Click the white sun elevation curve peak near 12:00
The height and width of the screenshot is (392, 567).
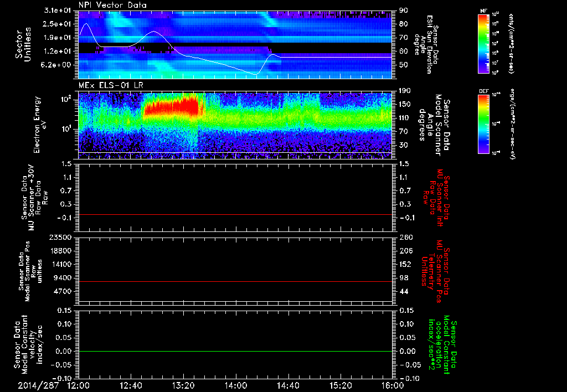click(86, 24)
